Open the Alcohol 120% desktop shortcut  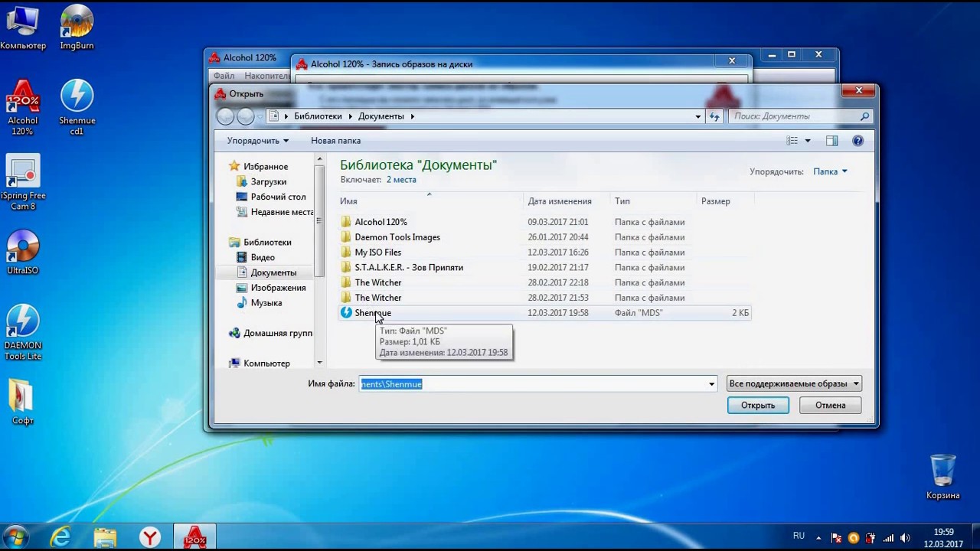click(23, 107)
